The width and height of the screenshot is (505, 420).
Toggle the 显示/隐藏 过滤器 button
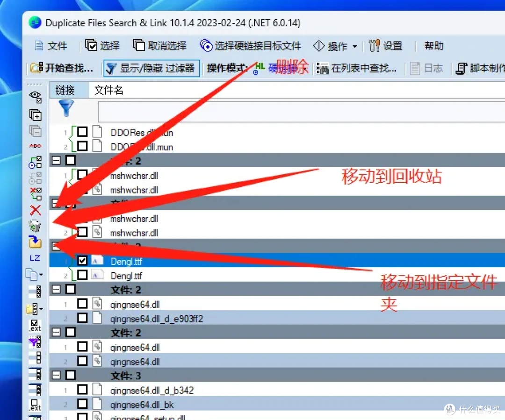[x=151, y=68]
